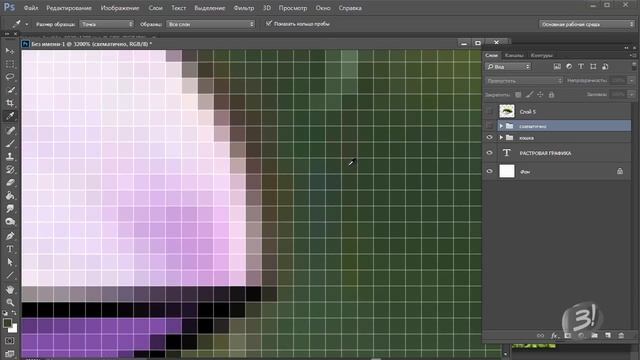Viewport: 640px width, 360px height.
Task: Create a new layer icon
Action: tap(608, 336)
